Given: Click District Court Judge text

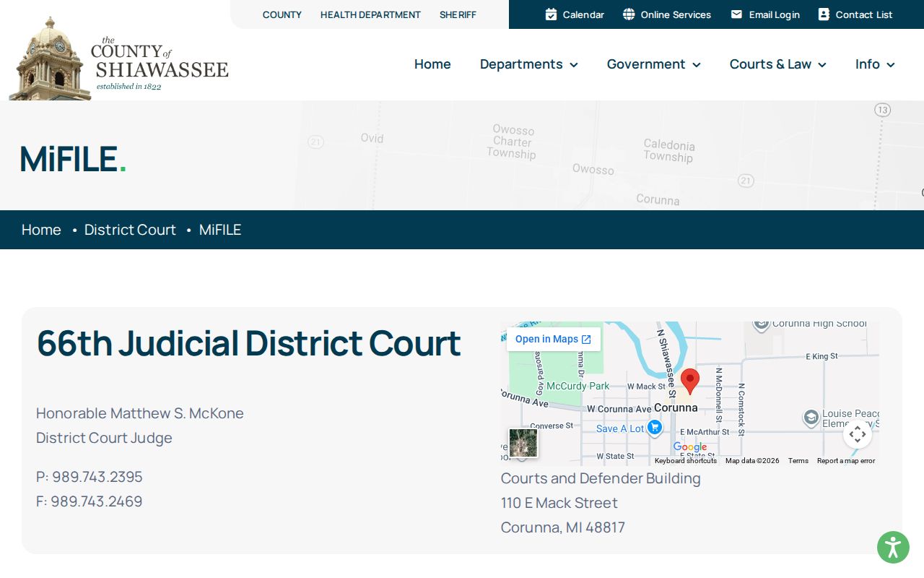Looking at the screenshot, I should pyautogui.click(x=104, y=438).
